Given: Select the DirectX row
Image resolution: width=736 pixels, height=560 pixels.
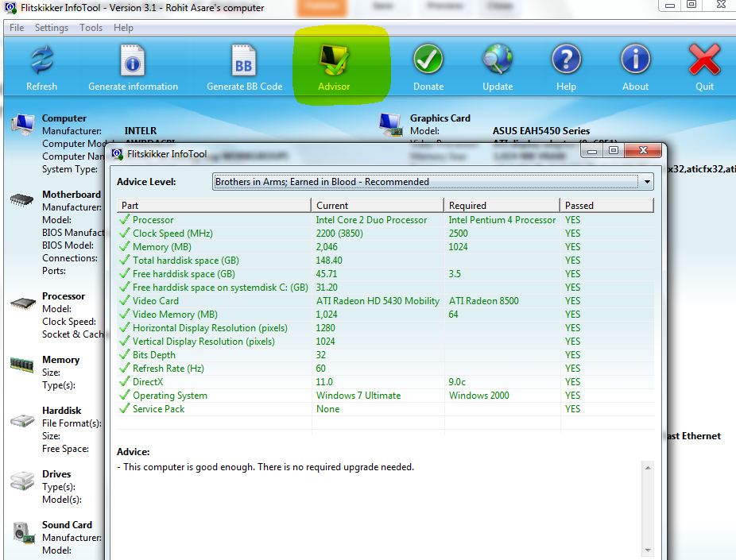Looking at the screenshot, I should pos(385,382).
